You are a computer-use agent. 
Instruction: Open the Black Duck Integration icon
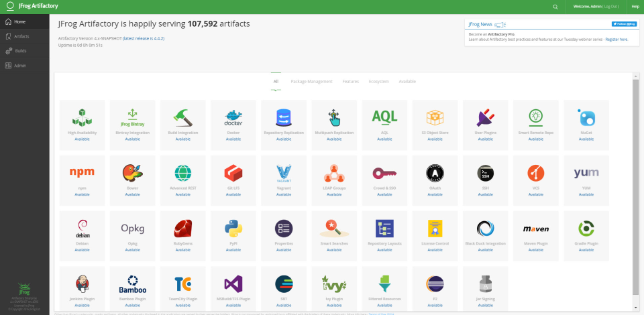[486, 229]
